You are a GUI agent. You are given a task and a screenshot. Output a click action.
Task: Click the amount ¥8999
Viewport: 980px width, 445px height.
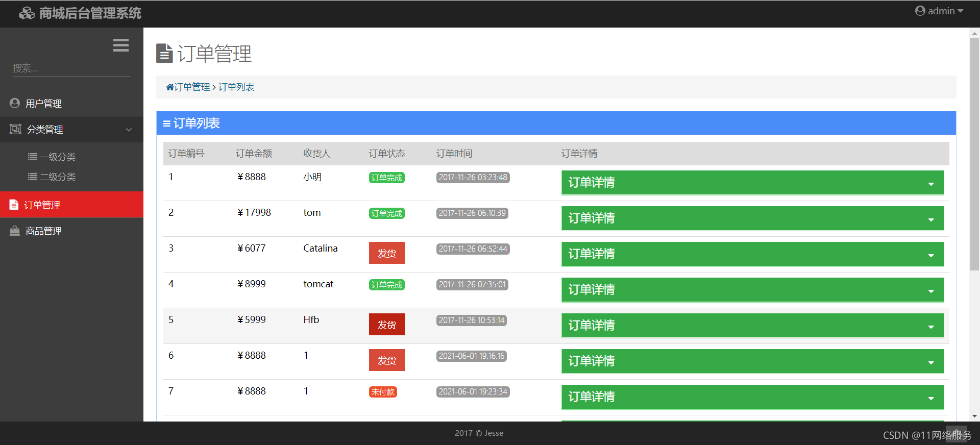tap(251, 284)
